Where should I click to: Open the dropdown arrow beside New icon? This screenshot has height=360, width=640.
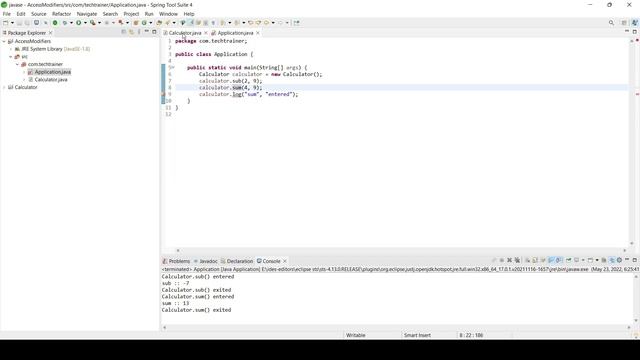point(12,22)
